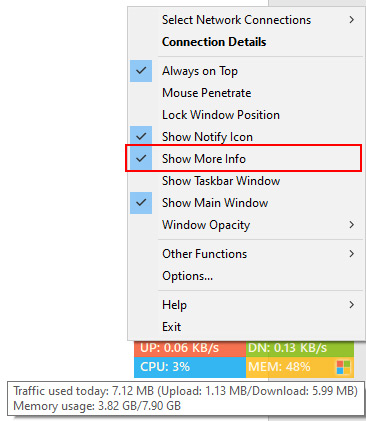This screenshot has width=366, height=421.
Task: Expand the Other Functions submenu arrow
Action: coord(351,254)
